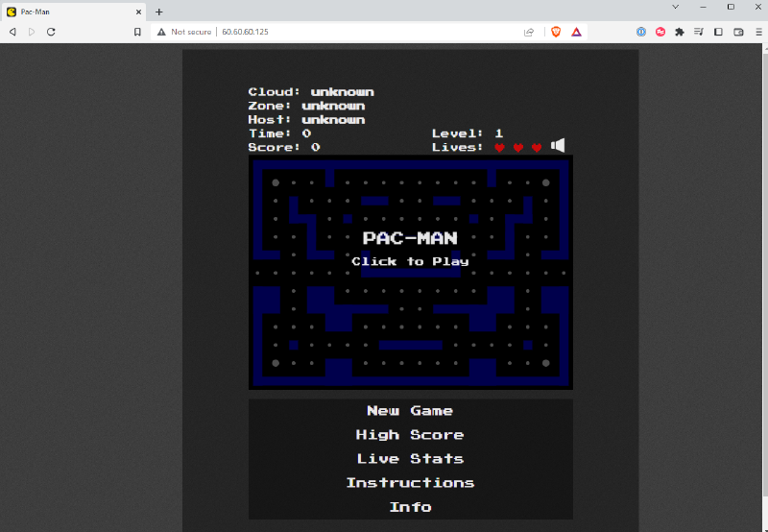
Task: Open the Info menu item
Action: [411, 506]
